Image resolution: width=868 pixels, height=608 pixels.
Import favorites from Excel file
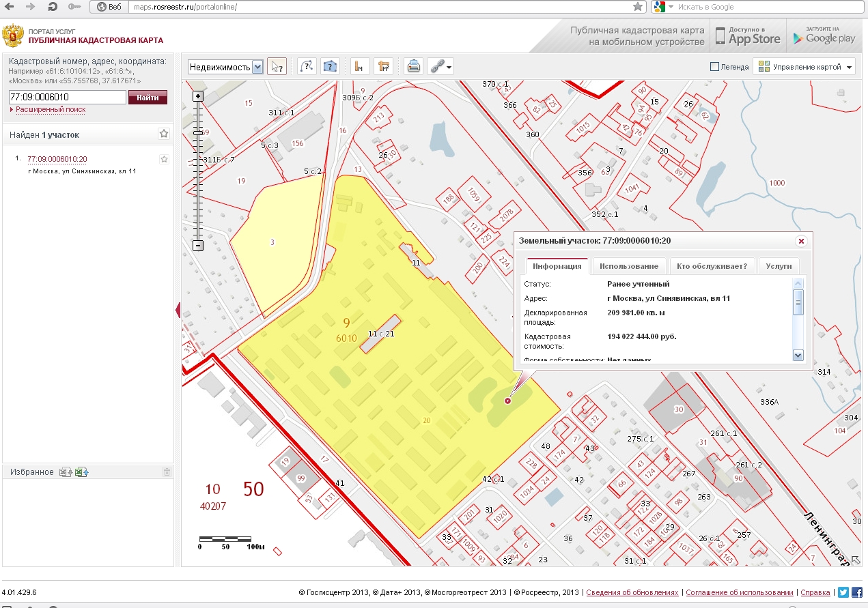coord(82,472)
